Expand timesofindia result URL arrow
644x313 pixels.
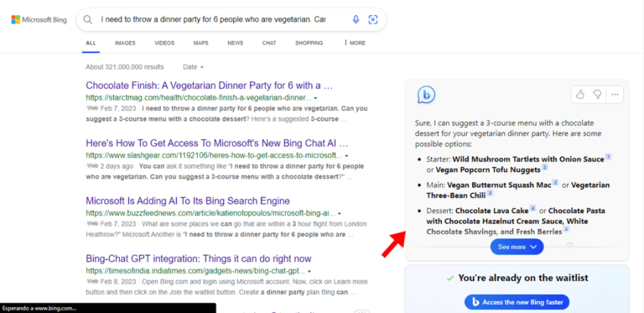tap(309, 272)
